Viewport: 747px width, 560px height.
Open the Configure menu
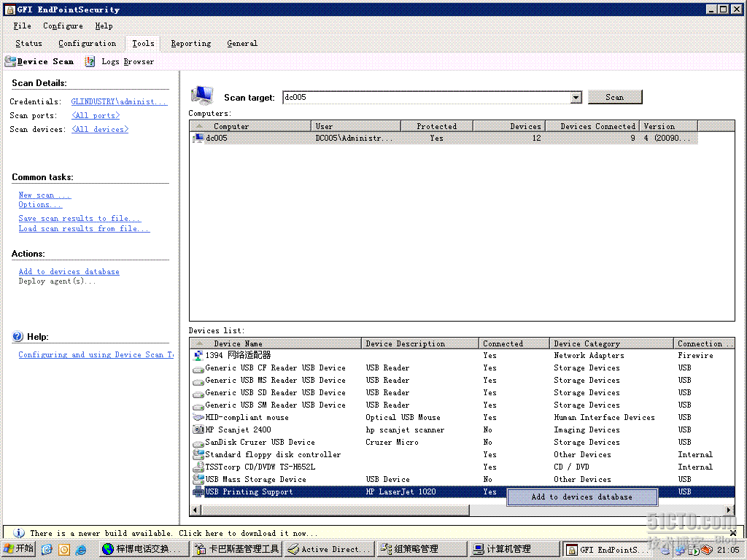[63, 26]
